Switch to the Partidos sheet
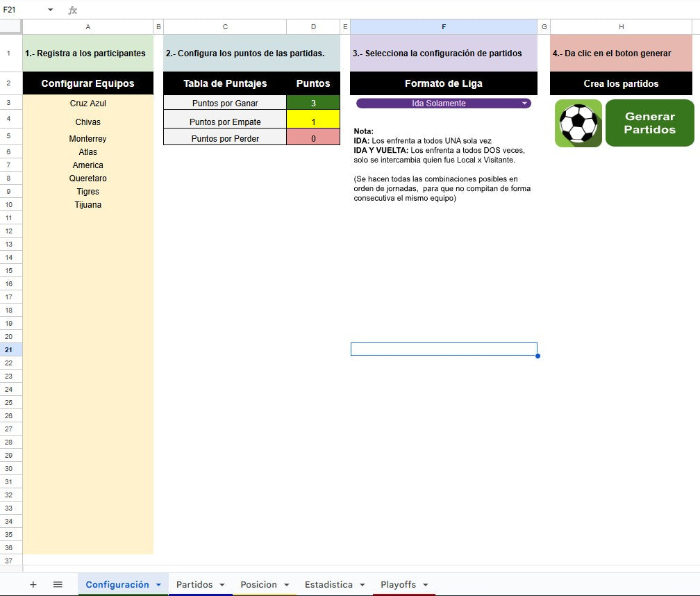 [x=197, y=584]
